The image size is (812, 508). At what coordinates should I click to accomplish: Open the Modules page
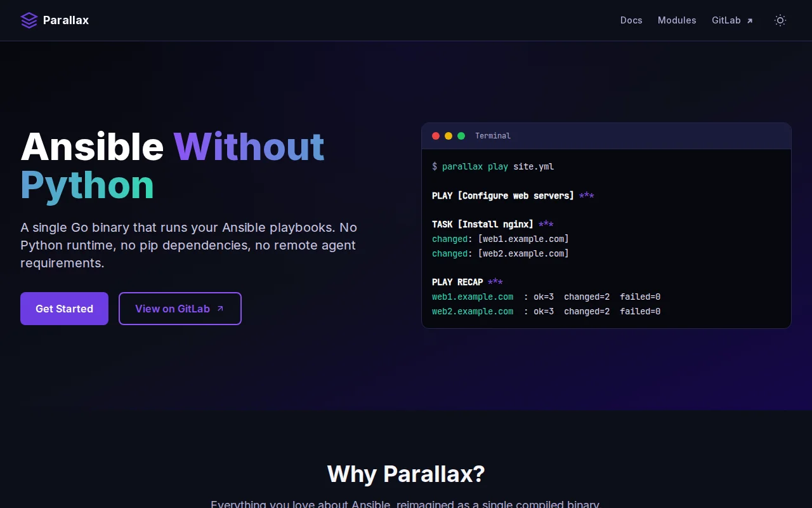[x=677, y=20]
